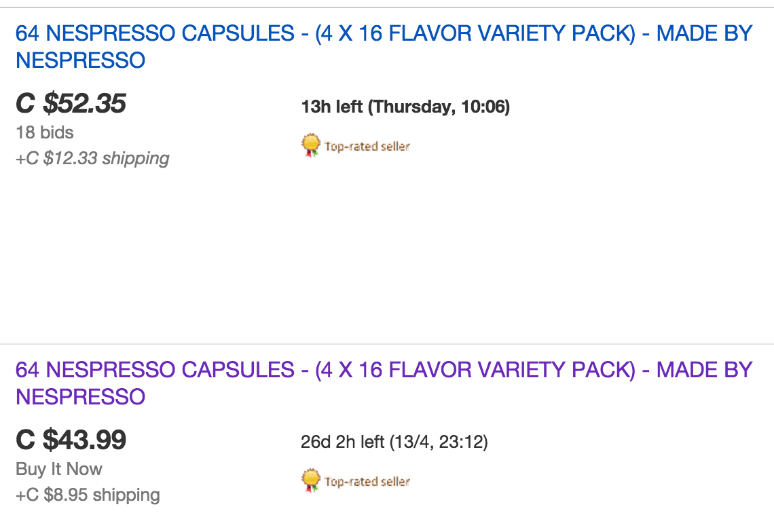774x532 pixels.
Task: Click the wrapped 'NESPRESSO' word ending the purple title
Action: click(x=81, y=397)
